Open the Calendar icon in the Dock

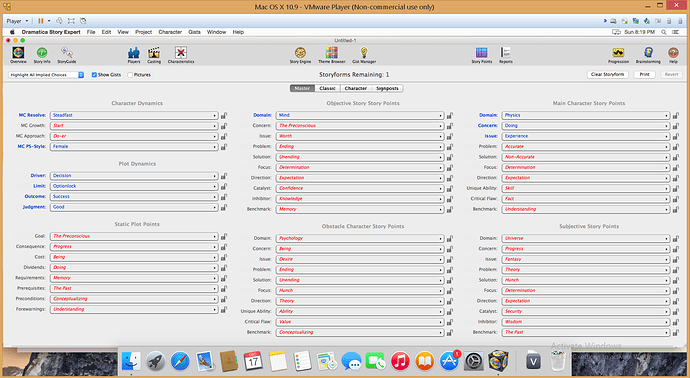(x=253, y=361)
